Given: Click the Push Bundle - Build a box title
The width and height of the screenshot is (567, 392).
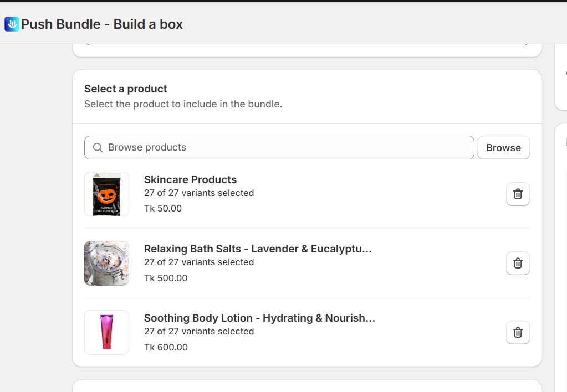Looking at the screenshot, I should pos(101,24).
